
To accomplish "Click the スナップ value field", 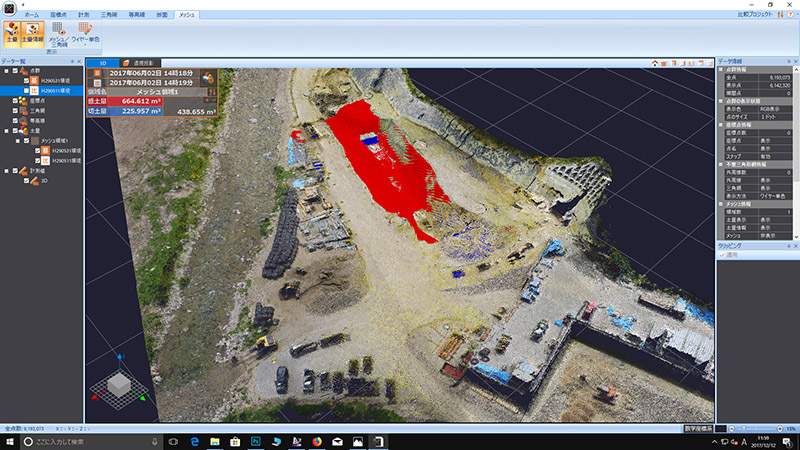I will 776,157.
